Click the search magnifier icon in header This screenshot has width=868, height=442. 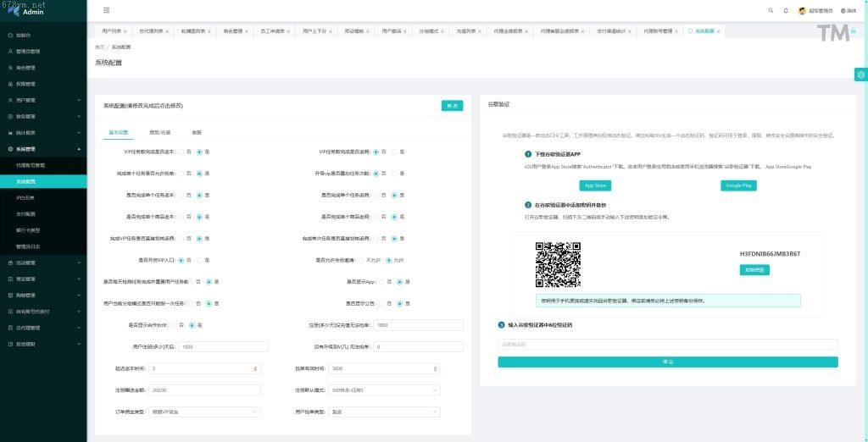click(771, 10)
